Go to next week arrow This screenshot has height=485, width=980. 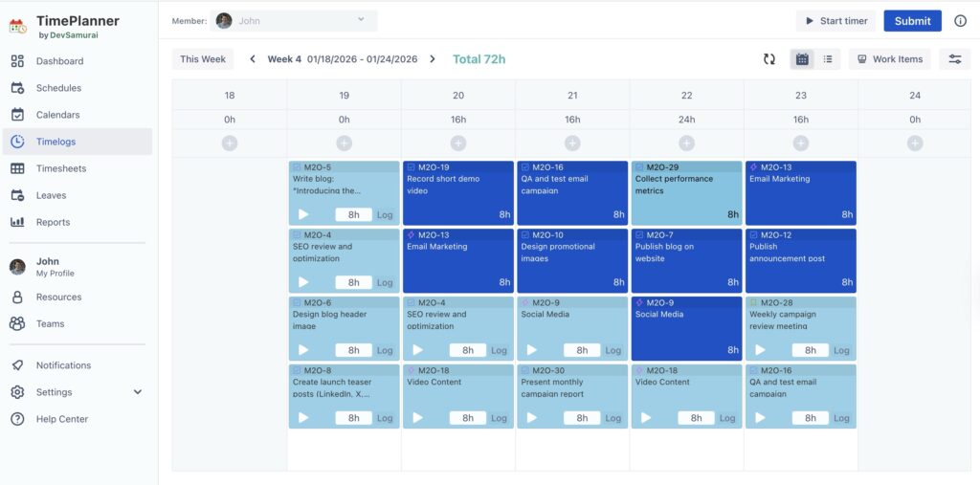pyautogui.click(x=433, y=59)
